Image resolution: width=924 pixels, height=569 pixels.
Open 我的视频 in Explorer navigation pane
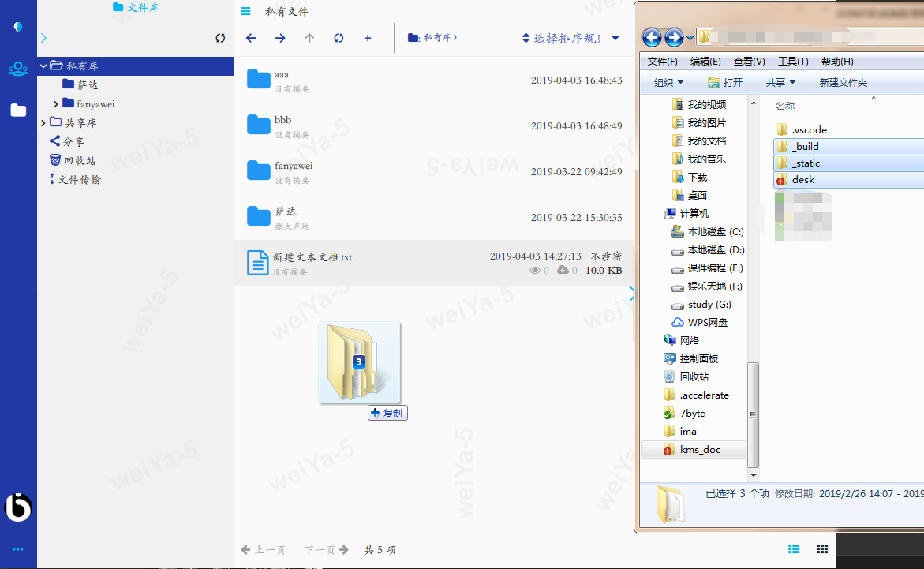699,105
